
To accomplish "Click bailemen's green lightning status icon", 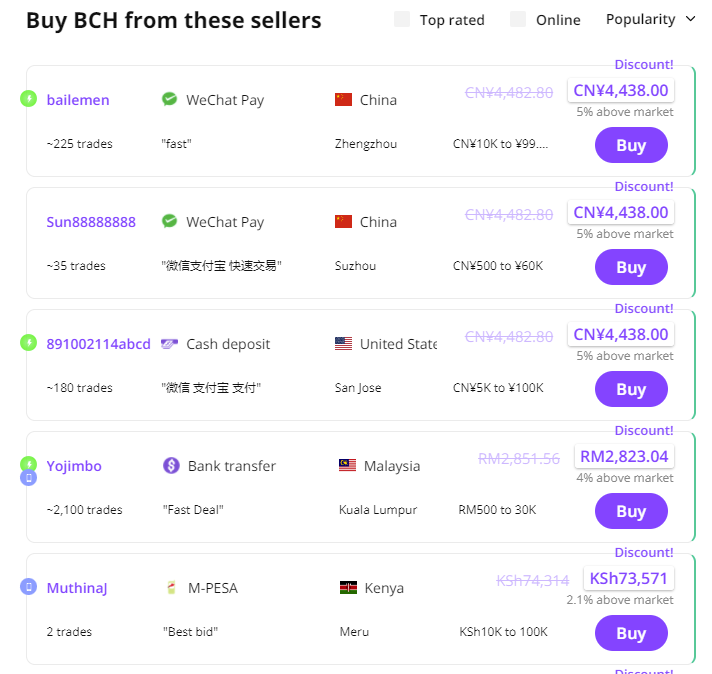I will point(29,99).
